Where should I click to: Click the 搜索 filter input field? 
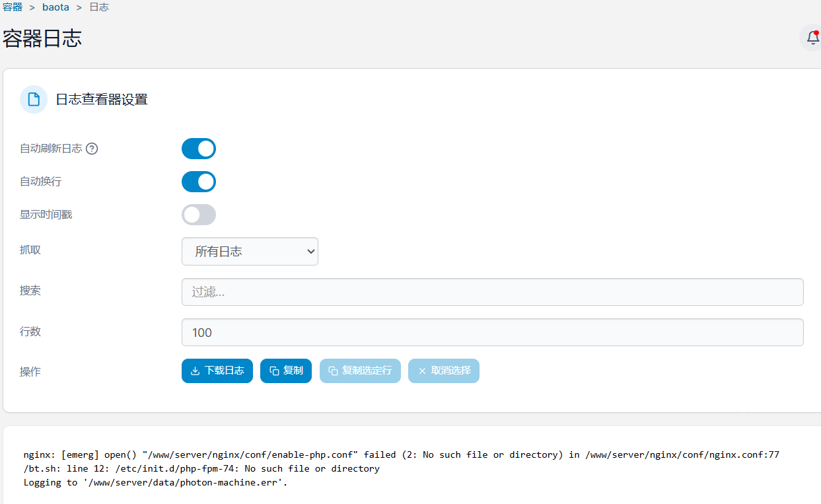pos(493,292)
